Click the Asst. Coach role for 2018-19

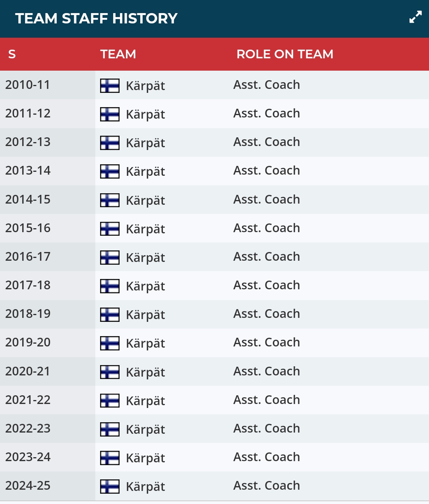tap(267, 314)
